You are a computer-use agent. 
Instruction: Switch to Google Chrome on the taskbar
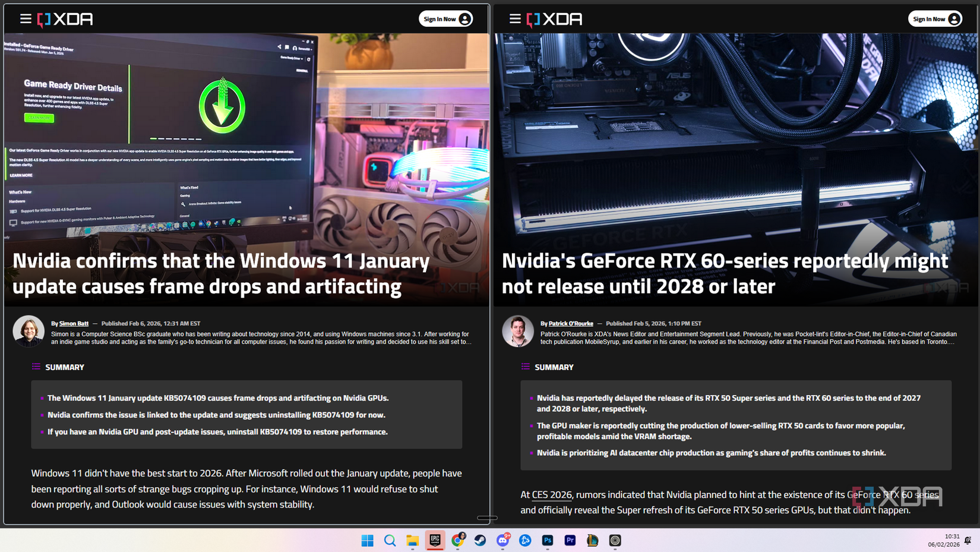[457, 540]
